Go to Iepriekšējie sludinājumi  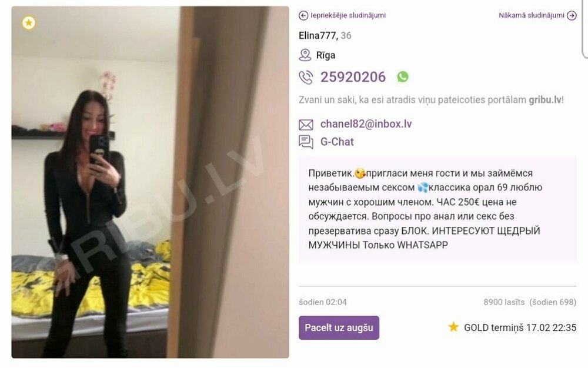(x=348, y=15)
